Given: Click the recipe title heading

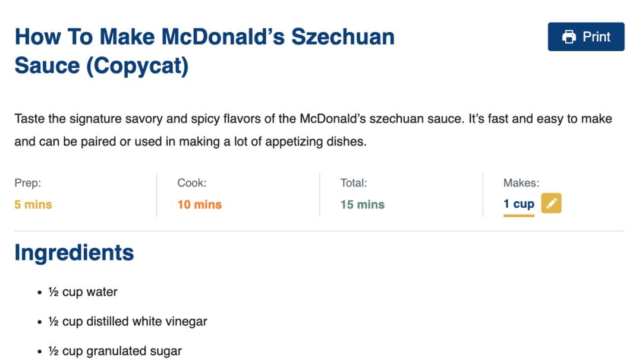Looking at the screenshot, I should pyautogui.click(x=204, y=51).
